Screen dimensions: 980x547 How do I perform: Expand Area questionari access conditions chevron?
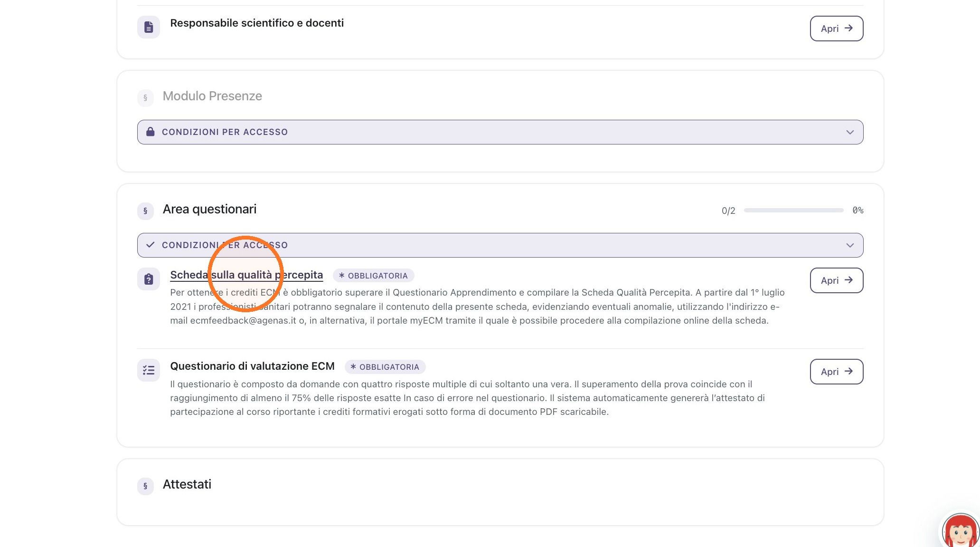(850, 245)
